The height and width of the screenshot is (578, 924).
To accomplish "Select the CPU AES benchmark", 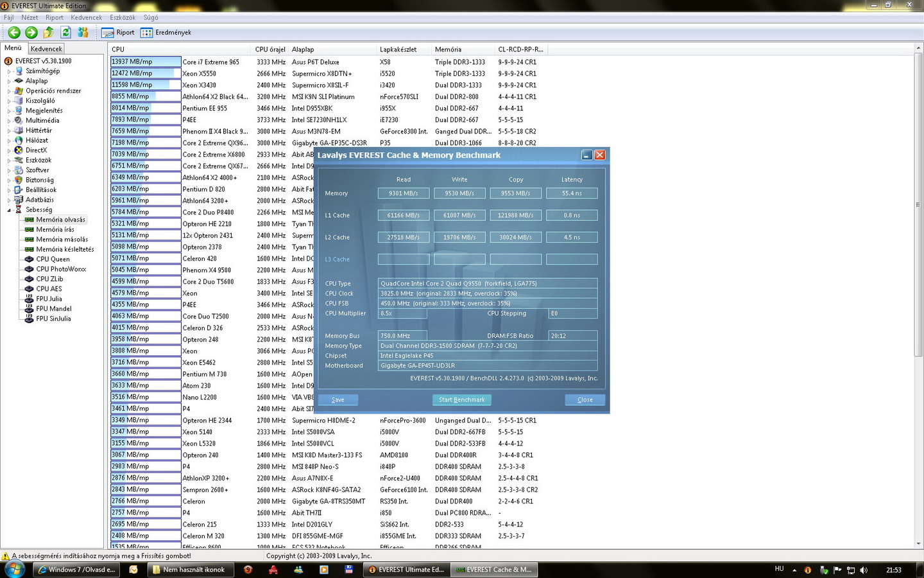I will point(49,289).
